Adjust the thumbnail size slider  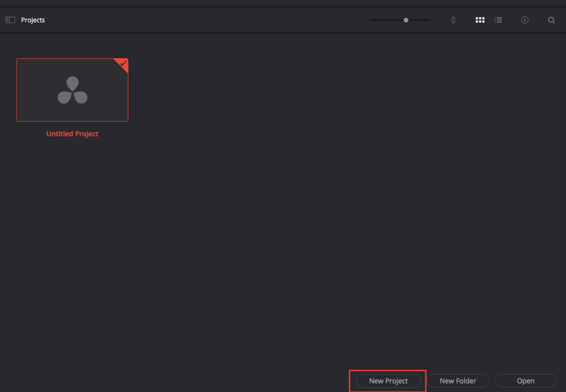tap(400, 20)
